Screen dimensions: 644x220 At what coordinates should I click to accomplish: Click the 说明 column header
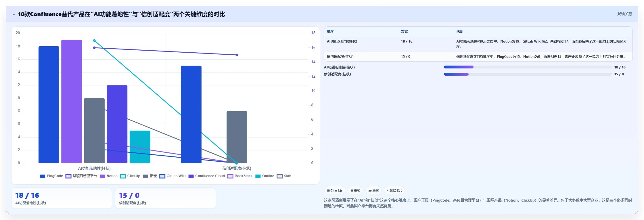coord(460,32)
